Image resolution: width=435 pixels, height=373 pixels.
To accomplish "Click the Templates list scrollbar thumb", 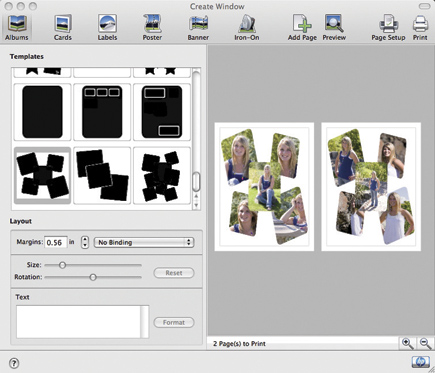I will (x=196, y=182).
